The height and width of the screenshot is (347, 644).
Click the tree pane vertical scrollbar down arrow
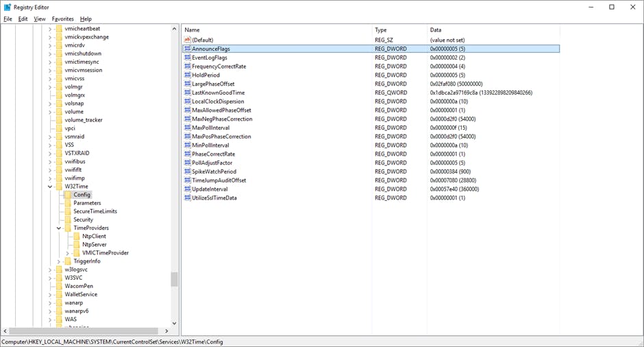click(174, 324)
